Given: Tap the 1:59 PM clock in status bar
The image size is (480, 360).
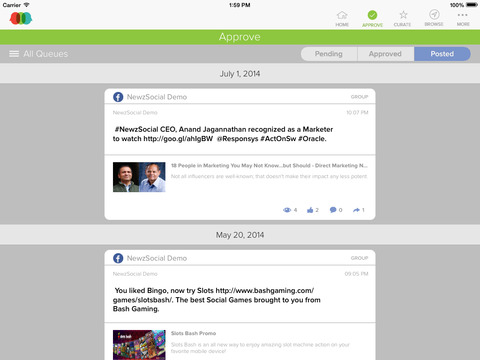Looking at the screenshot, I should click(240, 5).
